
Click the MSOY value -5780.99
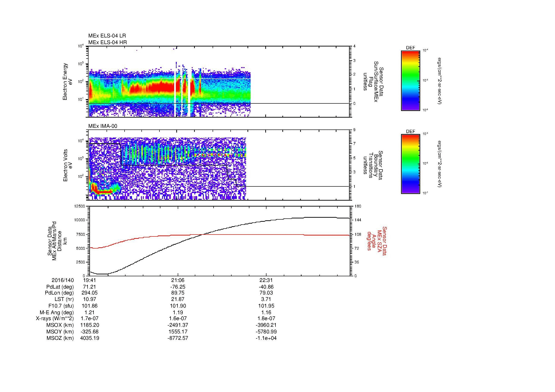266,332
